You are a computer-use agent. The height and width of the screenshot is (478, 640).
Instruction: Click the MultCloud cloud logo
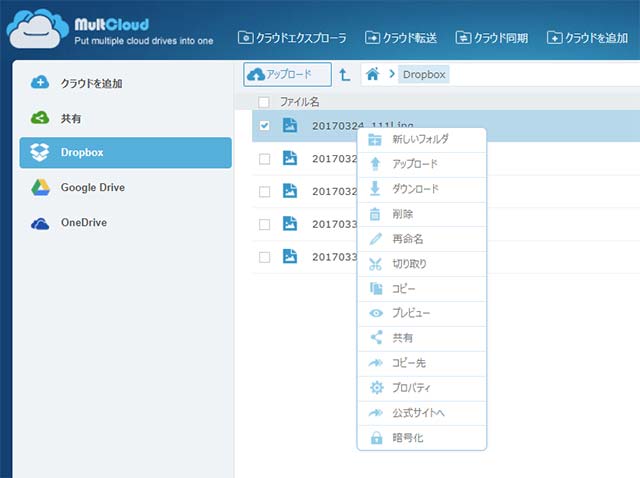(x=38, y=29)
